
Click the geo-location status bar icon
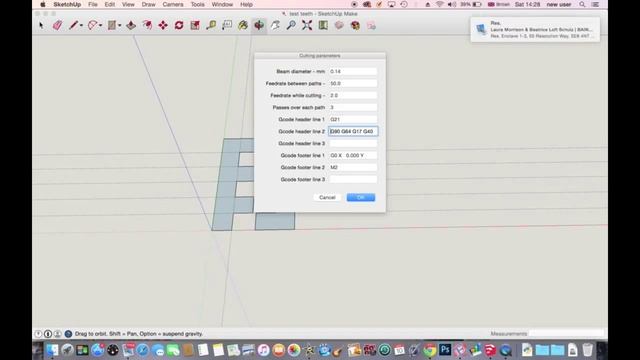click(x=38, y=334)
